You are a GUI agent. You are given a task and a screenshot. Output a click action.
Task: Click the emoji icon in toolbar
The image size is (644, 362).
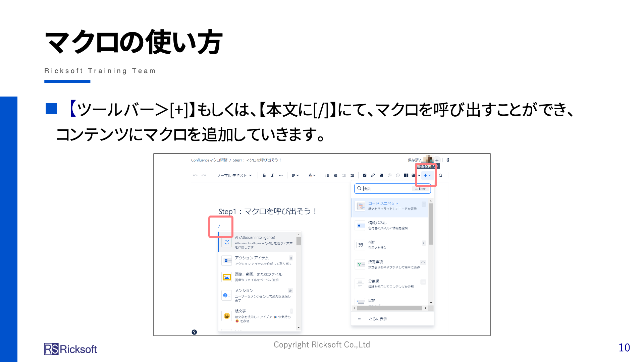[398, 175]
